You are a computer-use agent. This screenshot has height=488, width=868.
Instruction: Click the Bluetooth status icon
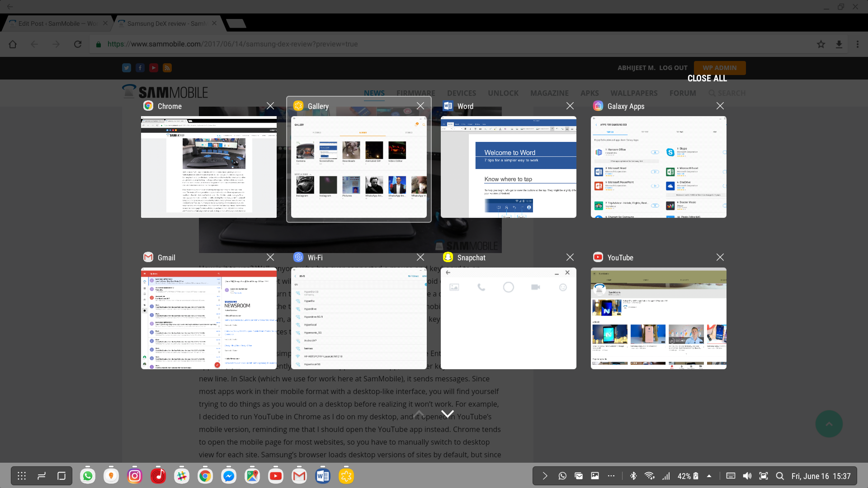(633, 476)
